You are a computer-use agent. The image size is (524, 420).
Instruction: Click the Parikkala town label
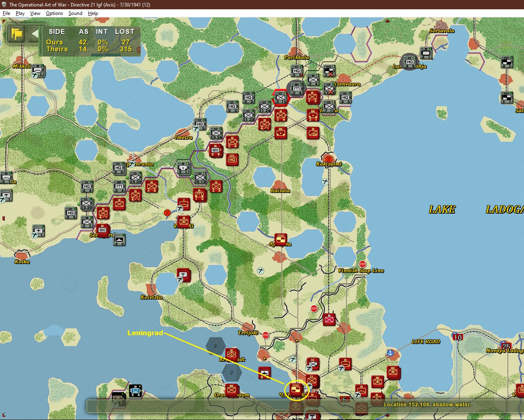click(296, 57)
